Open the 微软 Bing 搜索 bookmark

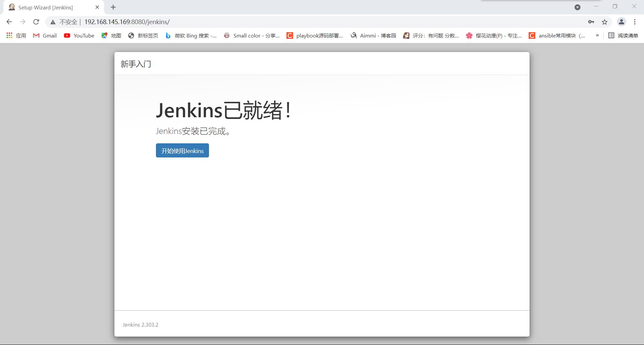(x=191, y=36)
